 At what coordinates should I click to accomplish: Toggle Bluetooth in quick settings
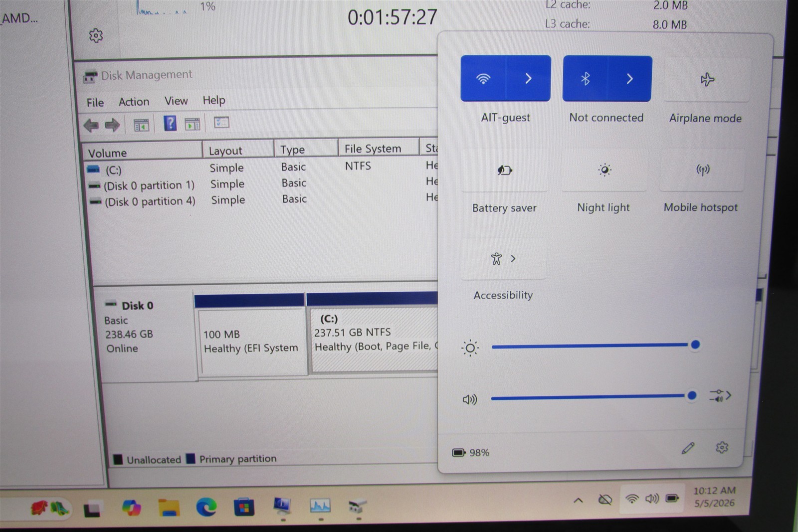pyautogui.click(x=586, y=79)
